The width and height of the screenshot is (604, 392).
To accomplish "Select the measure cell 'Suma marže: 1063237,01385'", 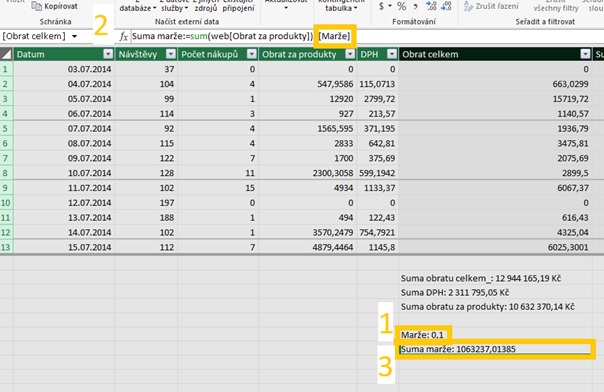I will (x=495, y=349).
